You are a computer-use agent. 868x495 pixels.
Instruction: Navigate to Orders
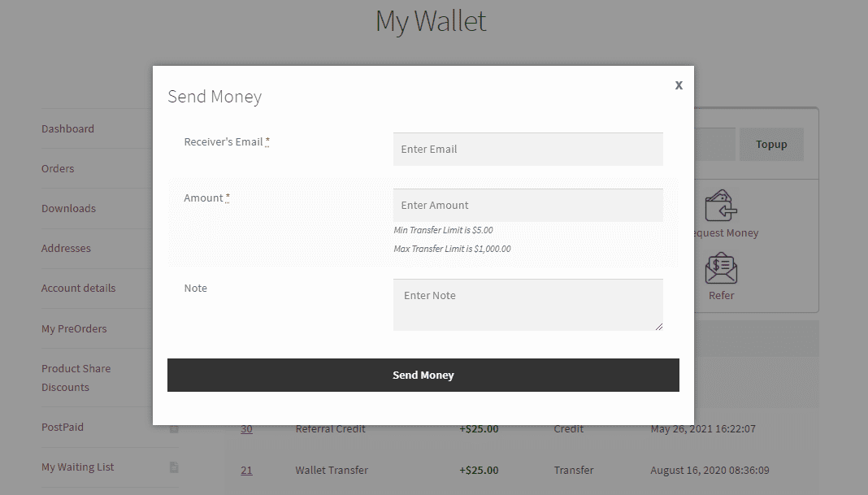(58, 168)
